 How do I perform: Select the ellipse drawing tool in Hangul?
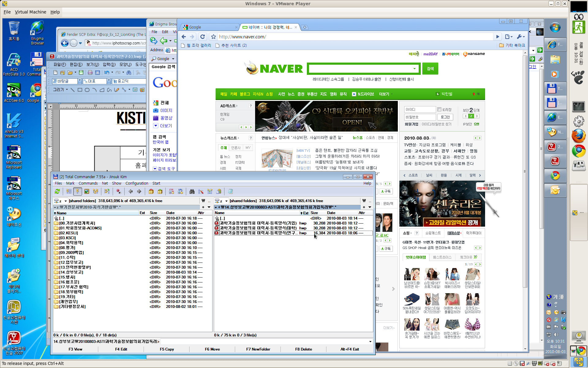pos(87,90)
